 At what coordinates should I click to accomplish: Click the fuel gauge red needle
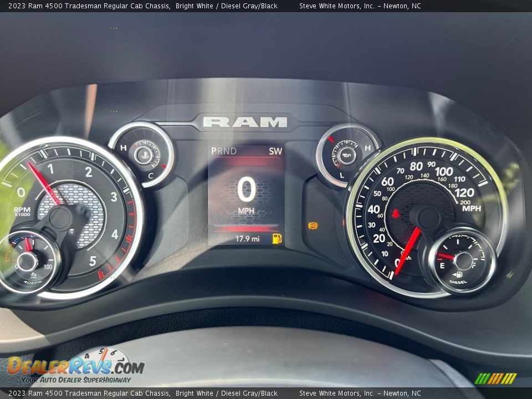[x=447, y=257]
